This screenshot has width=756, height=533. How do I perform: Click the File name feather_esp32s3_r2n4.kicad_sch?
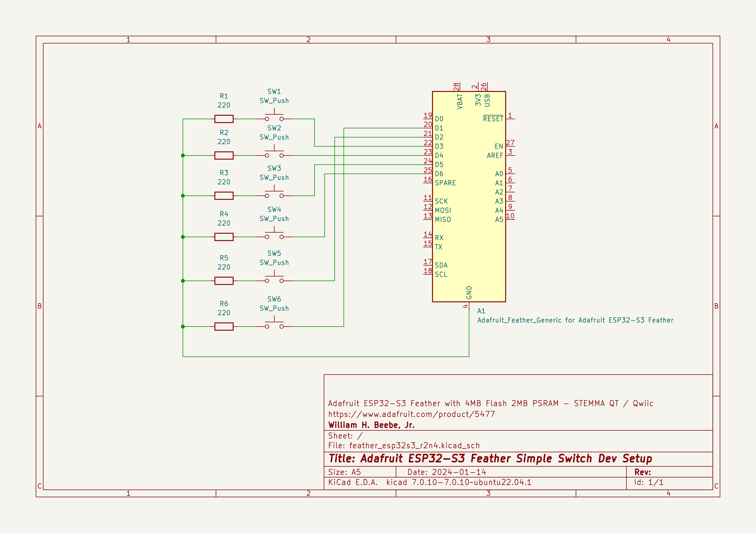404,446
